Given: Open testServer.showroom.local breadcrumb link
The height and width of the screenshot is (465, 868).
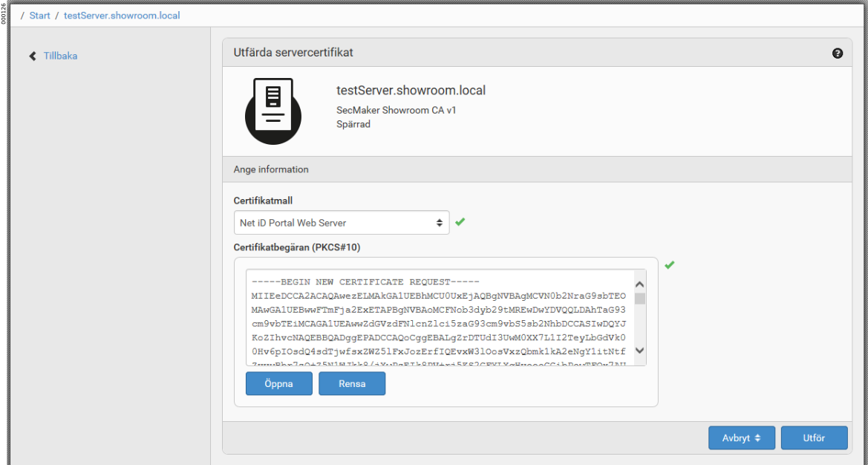Looking at the screenshot, I should point(122,15).
